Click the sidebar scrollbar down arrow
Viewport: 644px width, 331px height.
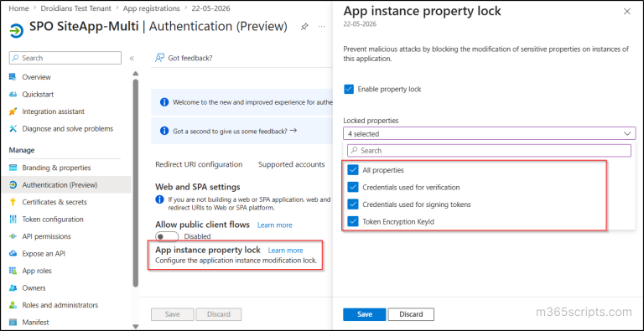[136, 327]
